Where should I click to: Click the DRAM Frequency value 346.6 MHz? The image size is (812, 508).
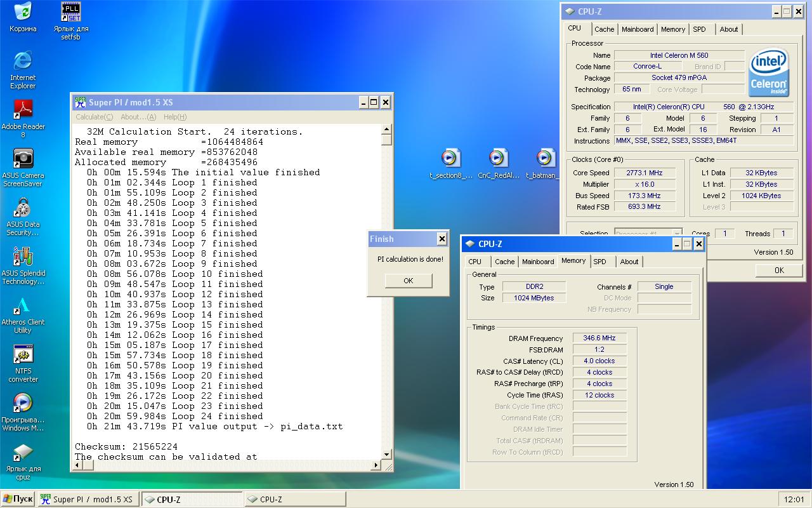(x=599, y=338)
